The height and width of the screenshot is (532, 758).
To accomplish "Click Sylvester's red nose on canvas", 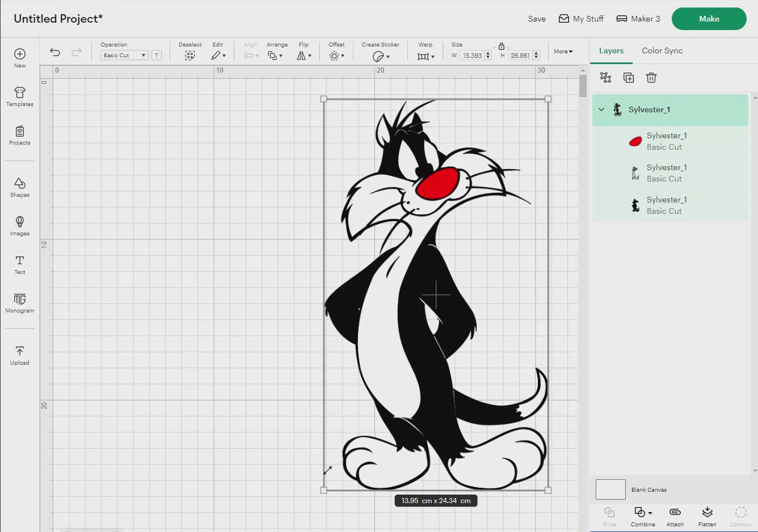I will [x=437, y=183].
